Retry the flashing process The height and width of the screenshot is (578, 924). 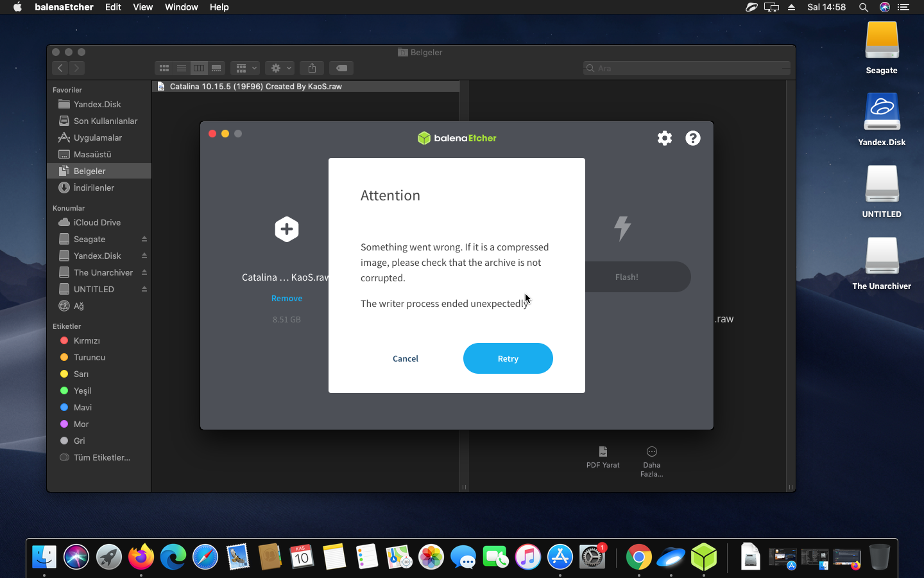tap(508, 358)
